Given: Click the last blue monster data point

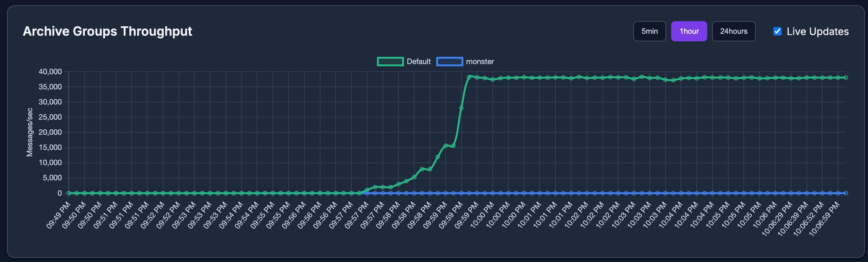Looking at the screenshot, I should tap(846, 193).
